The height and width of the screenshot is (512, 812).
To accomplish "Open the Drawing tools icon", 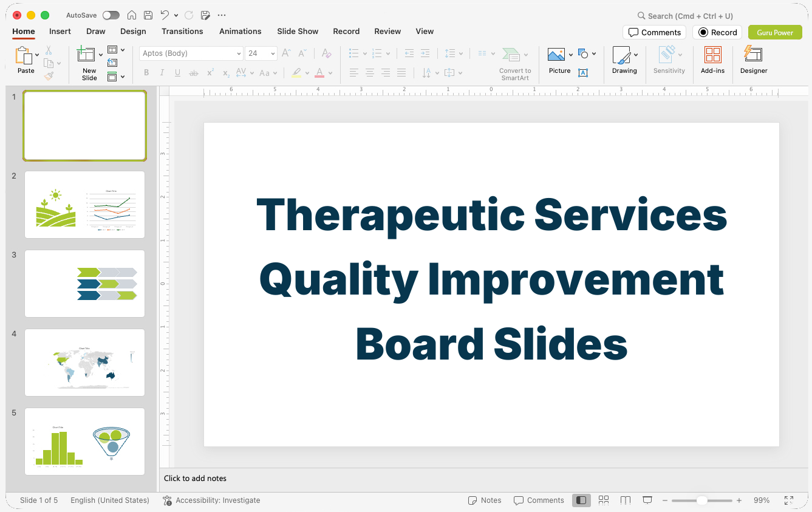I will tap(621, 55).
